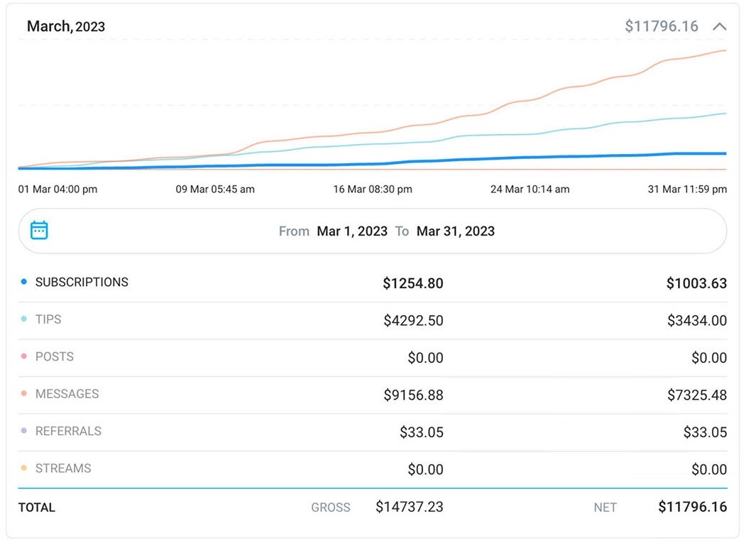Click the messages net value $7325.48
The height and width of the screenshot is (545, 756).
pos(697,395)
